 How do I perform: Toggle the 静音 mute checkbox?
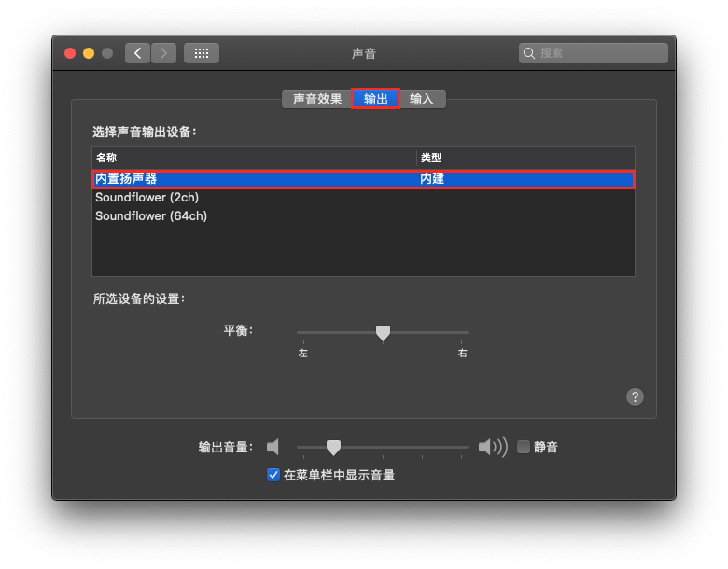pos(524,447)
